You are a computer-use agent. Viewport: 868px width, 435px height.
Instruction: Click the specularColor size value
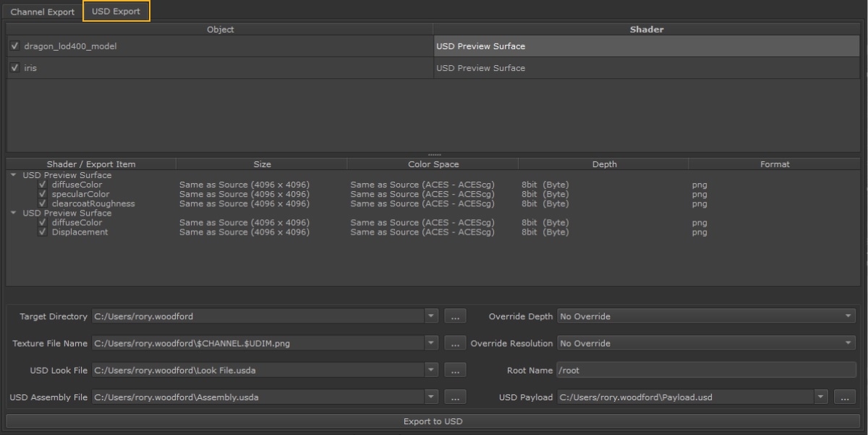pos(244,194)
